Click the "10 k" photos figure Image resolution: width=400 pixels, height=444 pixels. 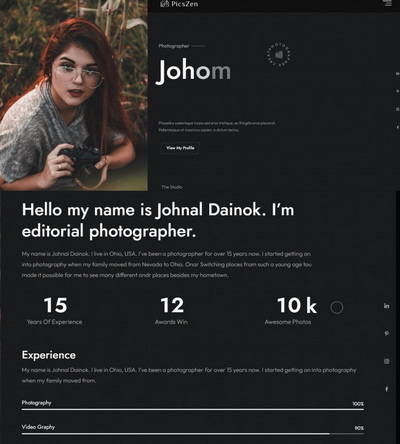[x=297, y=305]
